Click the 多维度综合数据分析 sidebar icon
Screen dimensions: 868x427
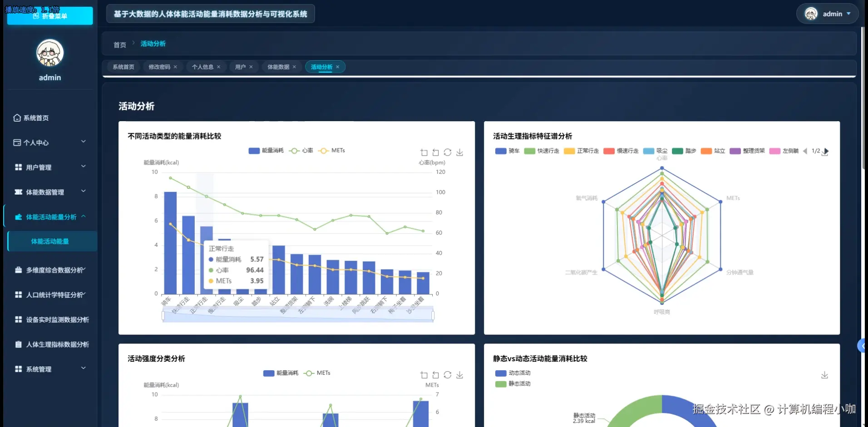18,270
